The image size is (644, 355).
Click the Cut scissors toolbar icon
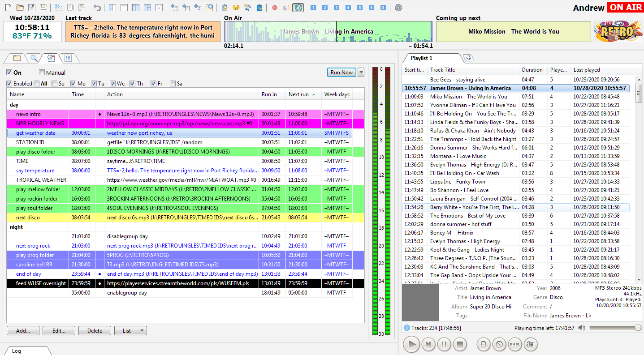click(59, 8)
